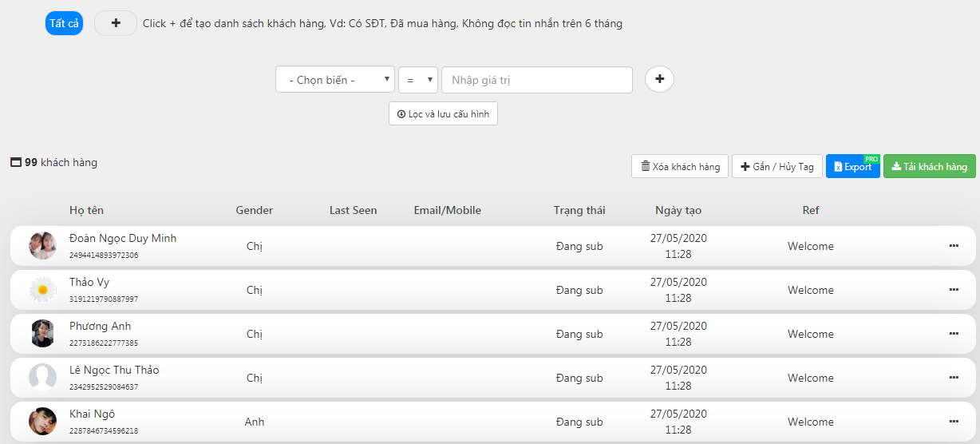Click Lê Ngọc Thu Thảo's default avatar
Viewport: 980px width, 444px height.
42,378
